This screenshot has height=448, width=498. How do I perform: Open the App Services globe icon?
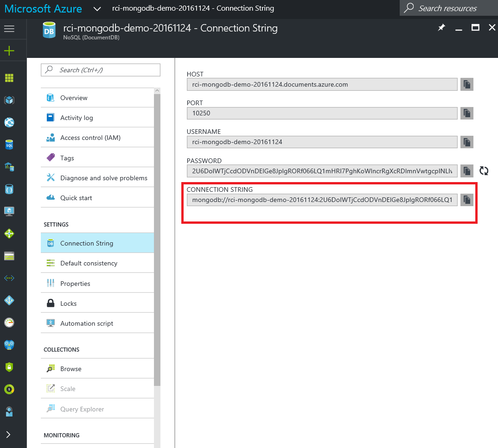click(x=9, y=122)
